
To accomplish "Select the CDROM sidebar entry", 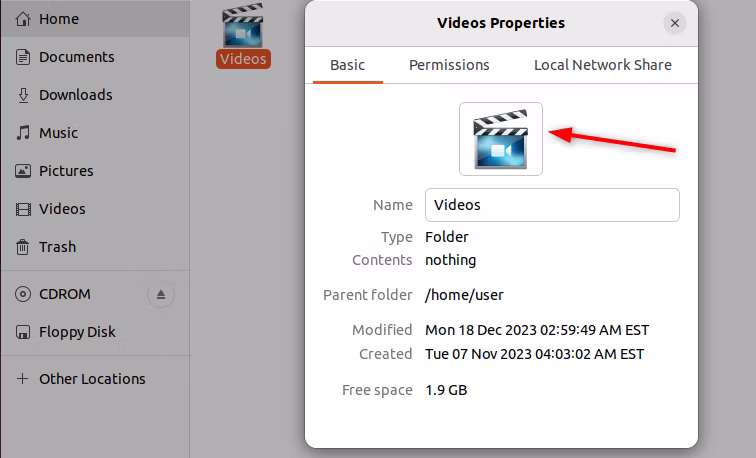I will (64, 294).
